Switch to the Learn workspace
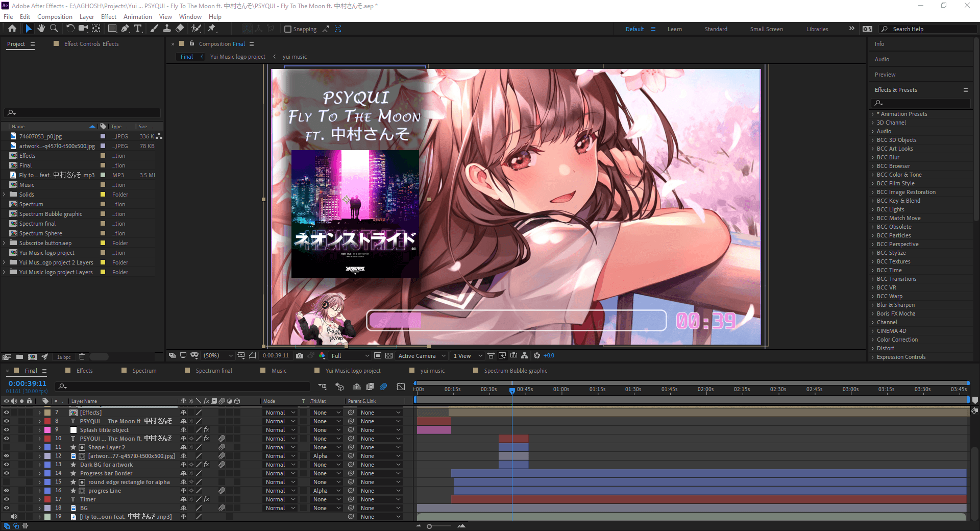The height and width of the screenshot is (531, 980). [674, 29]
